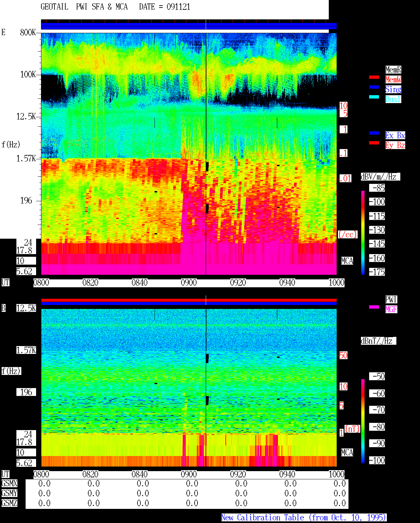Click the red MemW legend swatch

[374, 77]
